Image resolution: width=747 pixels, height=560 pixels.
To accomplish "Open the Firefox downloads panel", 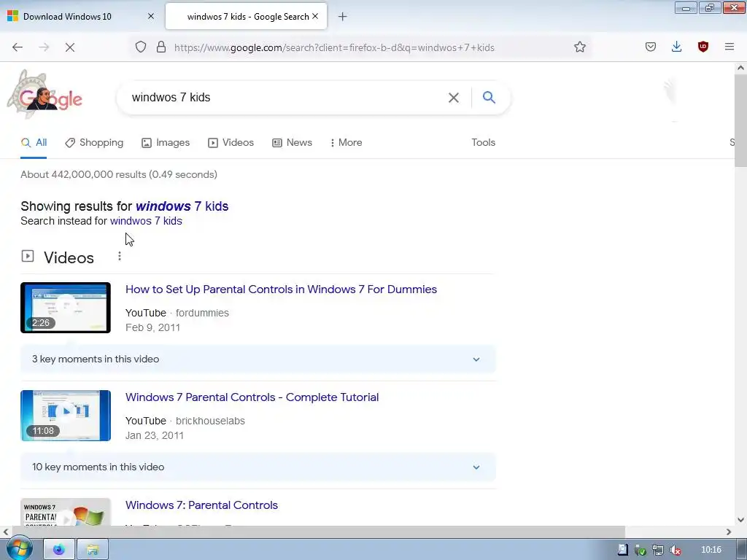I will 676,47.
